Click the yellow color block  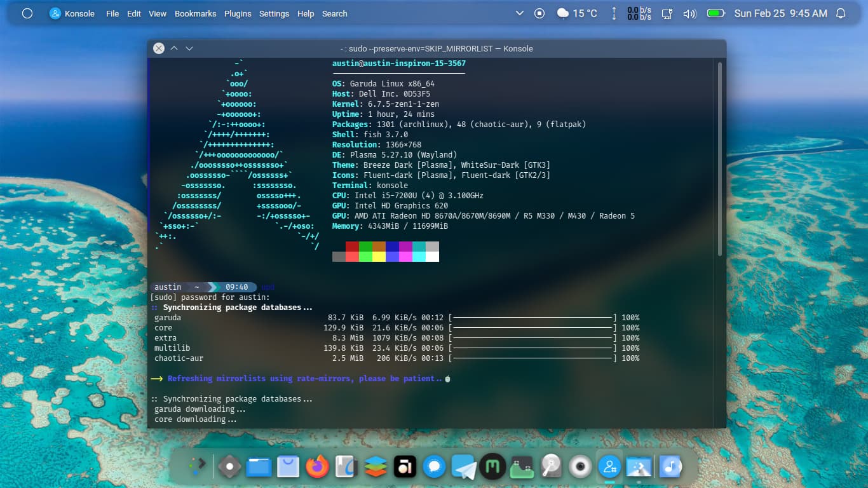point(379,257)
